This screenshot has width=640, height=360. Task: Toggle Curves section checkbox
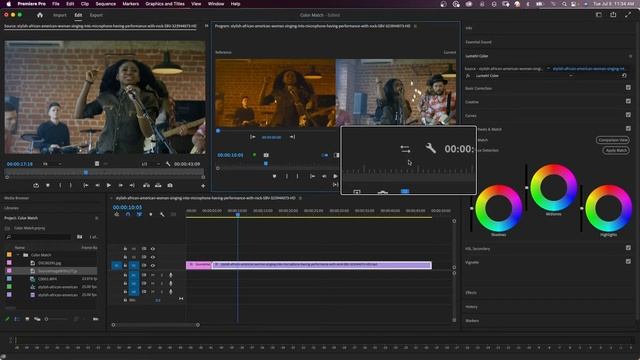(628, 115)
